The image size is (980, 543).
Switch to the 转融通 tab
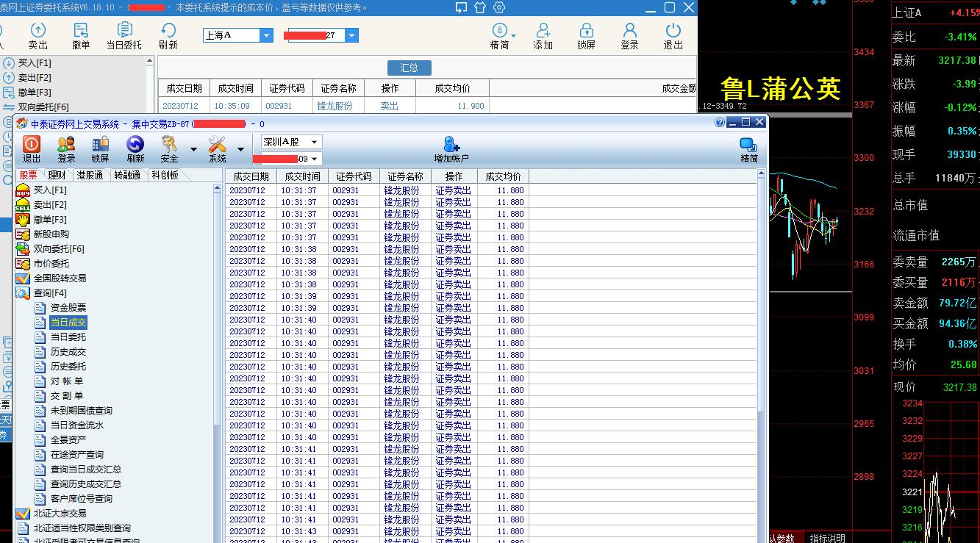(x=127, y=175)
